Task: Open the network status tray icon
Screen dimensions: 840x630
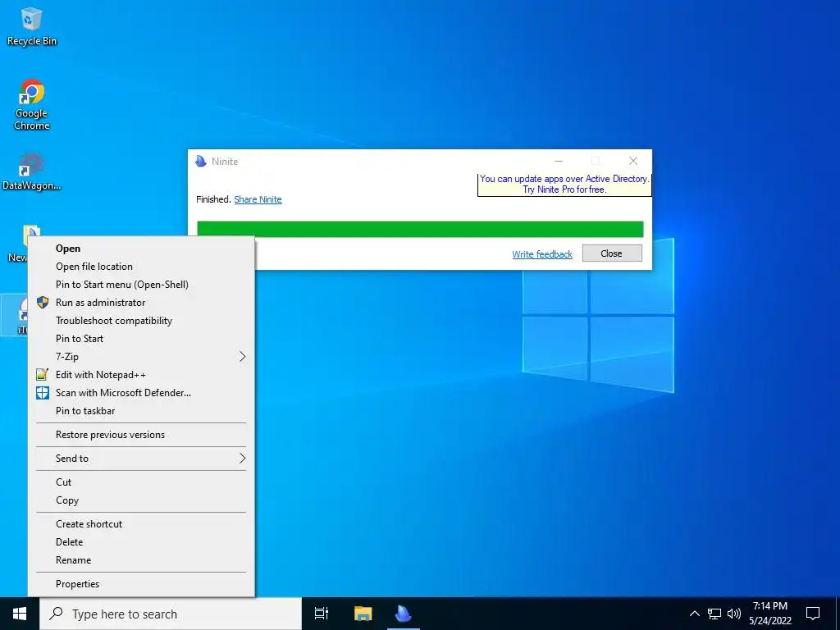Action: [x=714, y=614]
